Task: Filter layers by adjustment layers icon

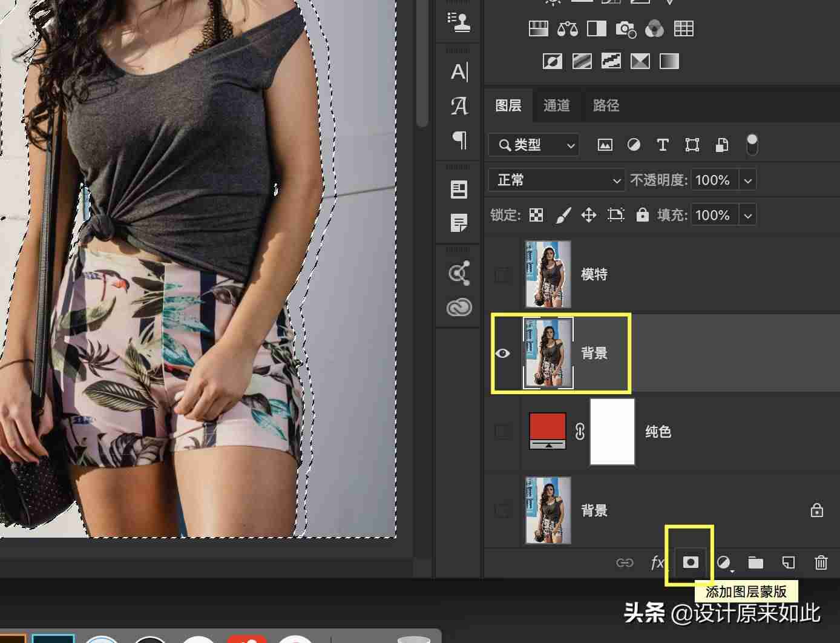Action: tap(634, 145)
